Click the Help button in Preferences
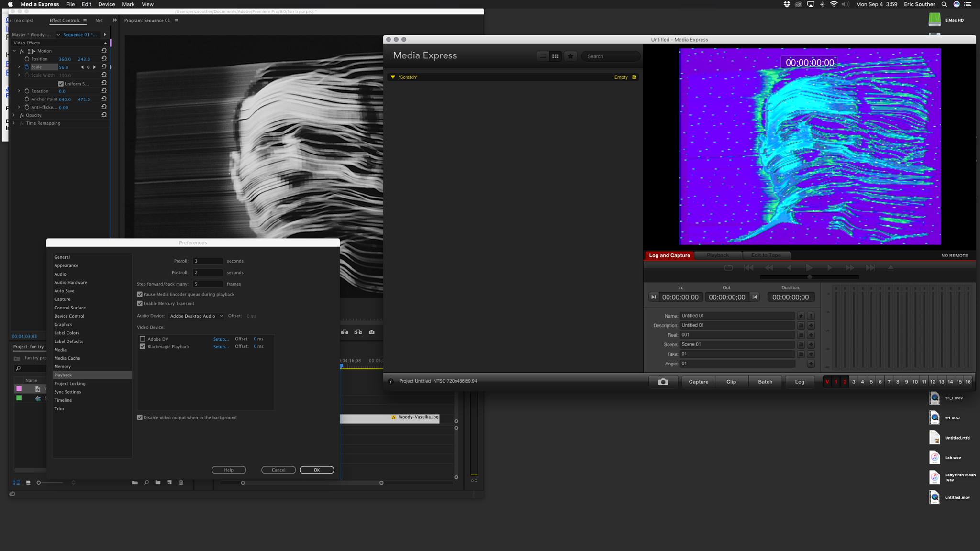The width and height of the screenshot is (980, 551). coord(229,470)
